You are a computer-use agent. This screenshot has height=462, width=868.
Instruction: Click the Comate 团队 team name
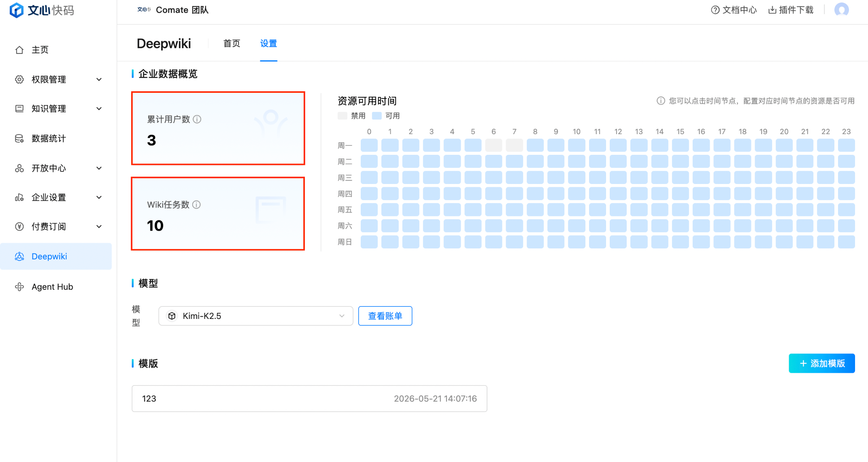[x=182, y=10]
